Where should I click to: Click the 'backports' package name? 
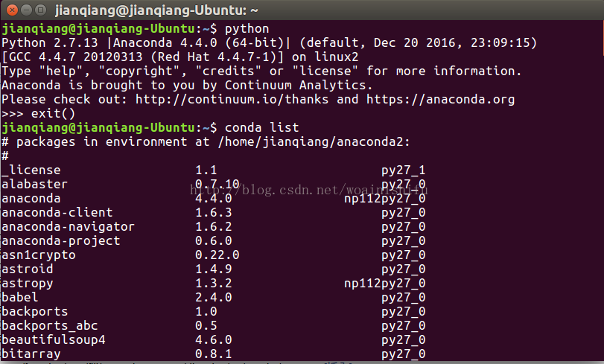coord(35,311)
